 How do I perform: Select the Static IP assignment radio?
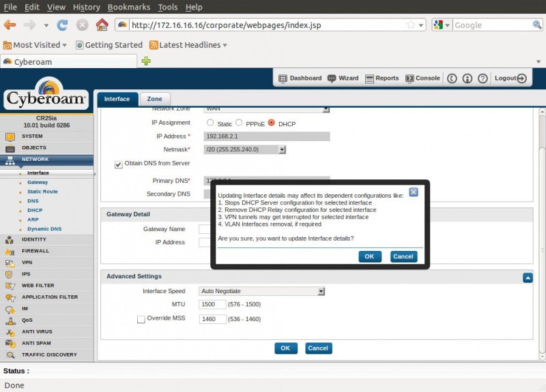point(210,123)
